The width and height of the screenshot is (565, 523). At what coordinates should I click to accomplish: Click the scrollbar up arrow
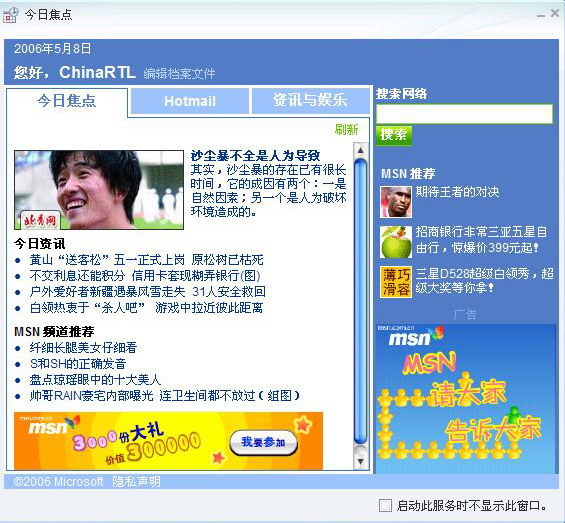click(360, 150)
